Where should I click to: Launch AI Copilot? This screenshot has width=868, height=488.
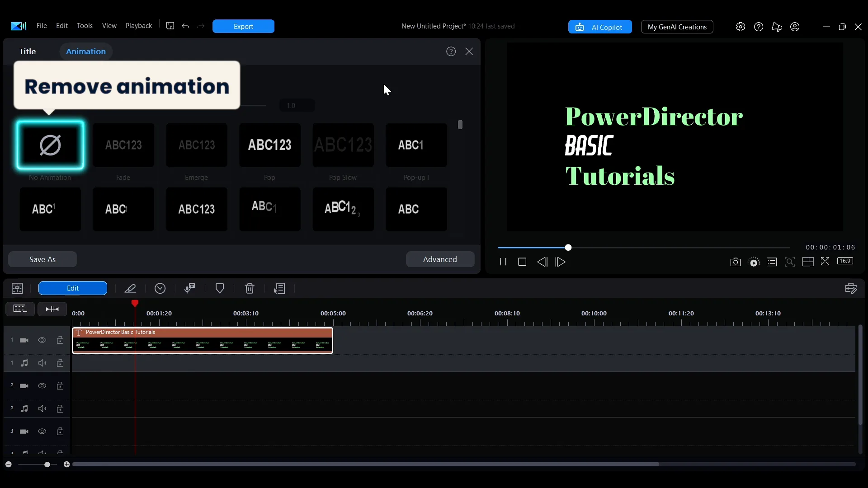coord(600,27)
